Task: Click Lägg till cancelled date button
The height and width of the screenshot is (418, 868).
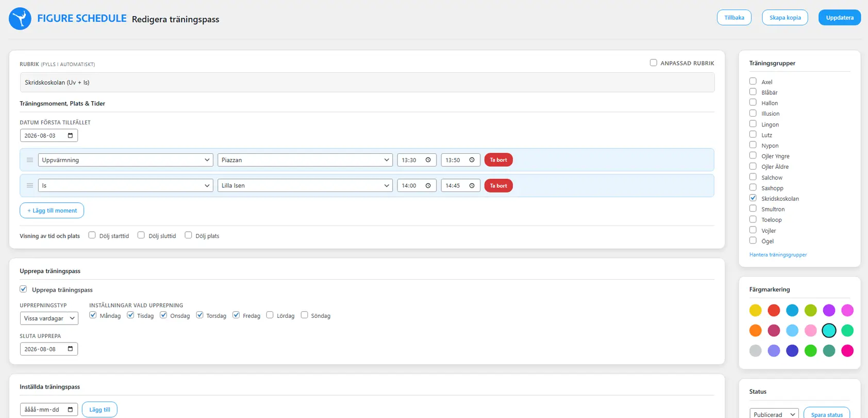Action: click(99, 410)
